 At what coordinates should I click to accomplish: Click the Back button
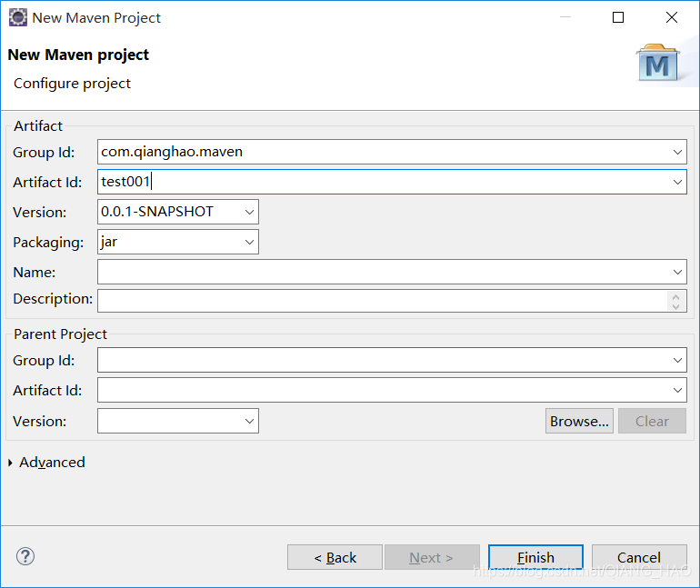point(335,557)
